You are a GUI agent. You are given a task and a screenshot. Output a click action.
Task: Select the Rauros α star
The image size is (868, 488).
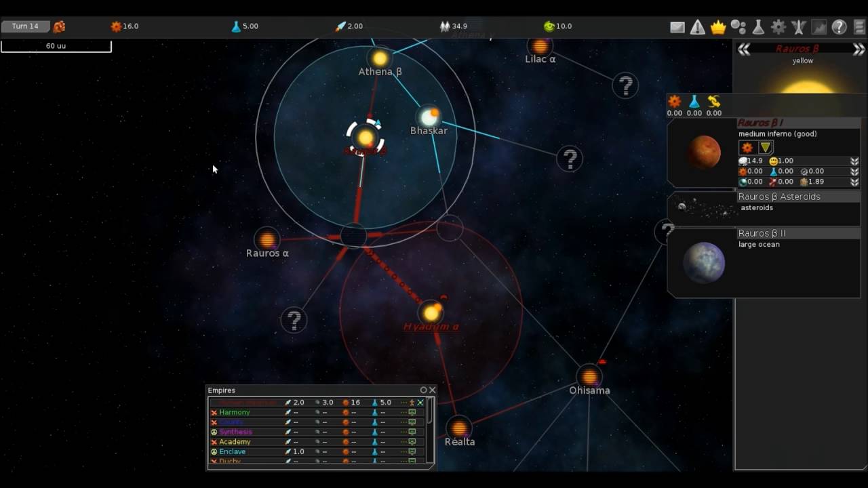point(267,239)
